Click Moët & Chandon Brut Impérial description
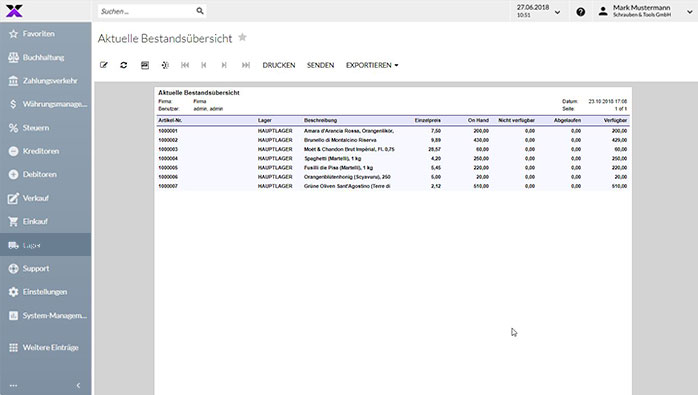This screenshot has width=698, height=395. (349, 149)
